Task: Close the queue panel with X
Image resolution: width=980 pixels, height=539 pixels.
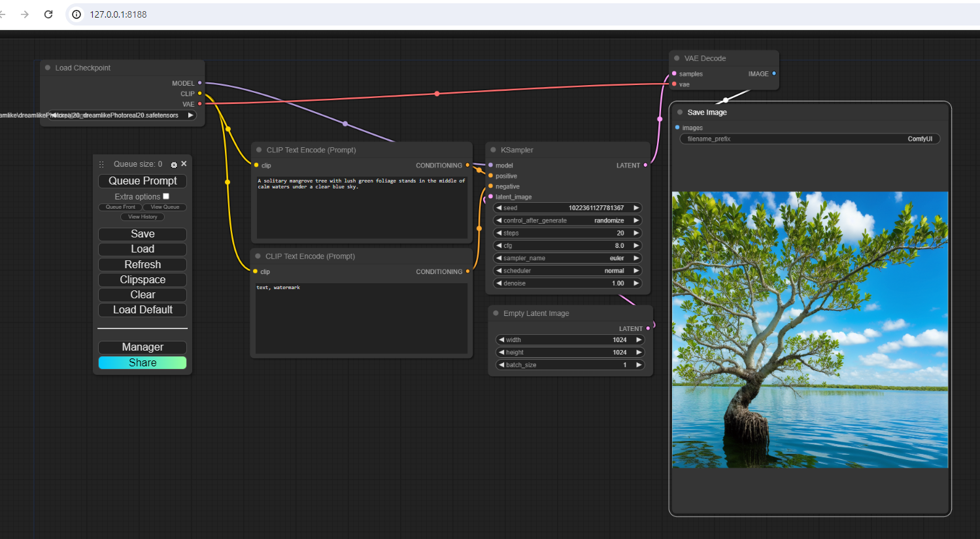Action: [x=184, y=164]
